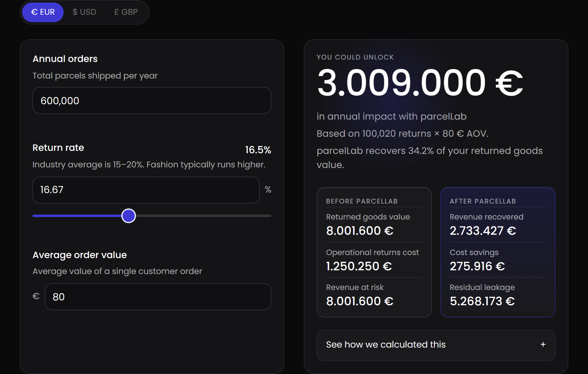Click the Annual orders input field
Image resolution: width=588 pixels, height=374 pixels.
point(152,100)
